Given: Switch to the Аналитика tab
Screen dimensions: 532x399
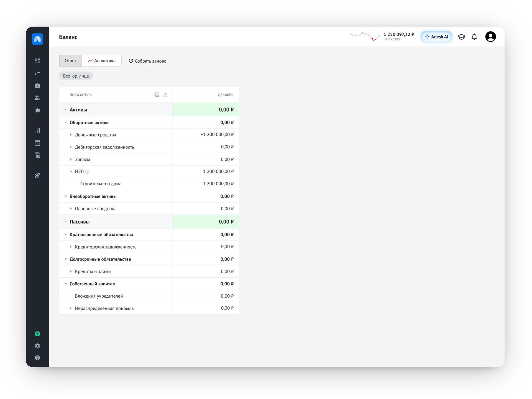Looking at the screenshot, I should tap(102, 61).
